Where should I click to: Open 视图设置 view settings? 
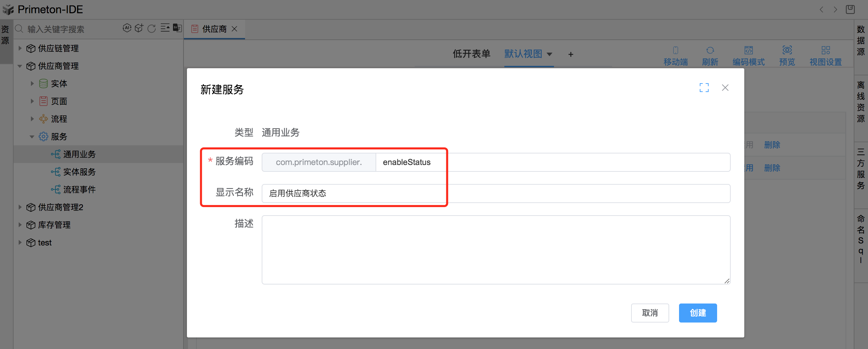click(x=826, y=55)
